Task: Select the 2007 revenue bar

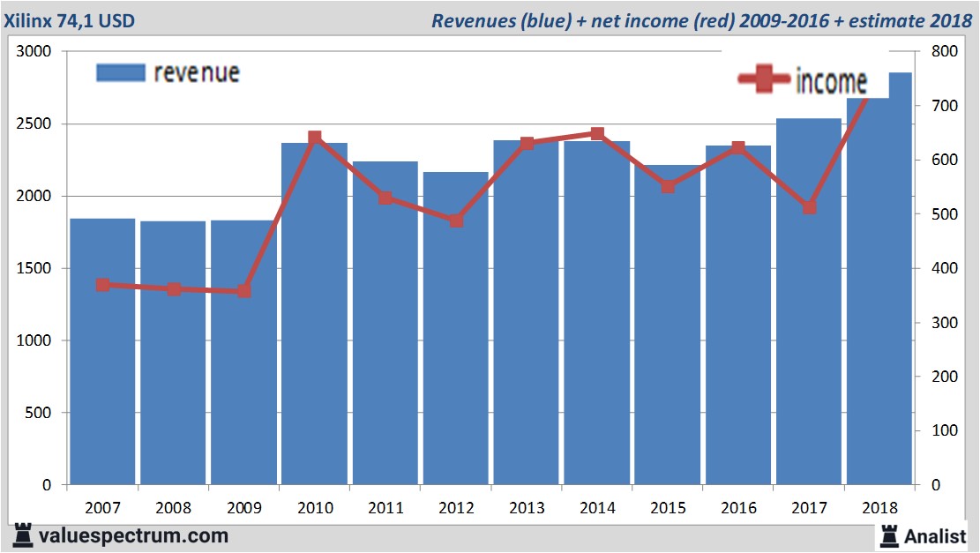Action: pos(102,351)
